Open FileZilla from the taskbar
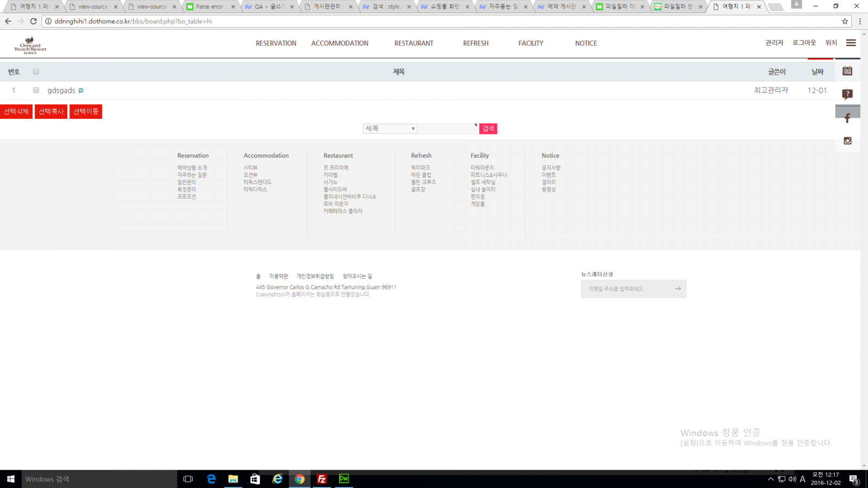Viewport: 868px width, 488px height. tap(322, 479)
